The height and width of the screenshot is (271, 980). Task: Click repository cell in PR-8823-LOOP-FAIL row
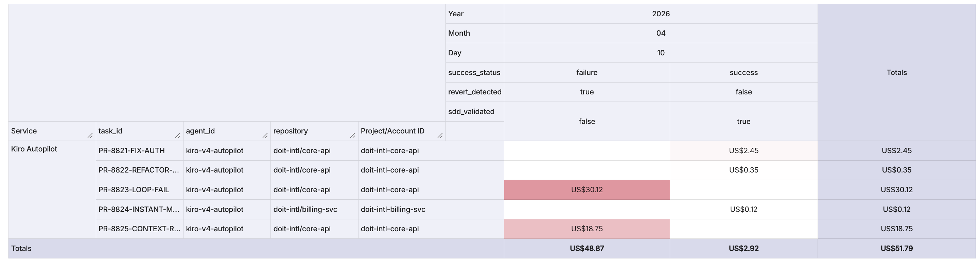point(315,189)
